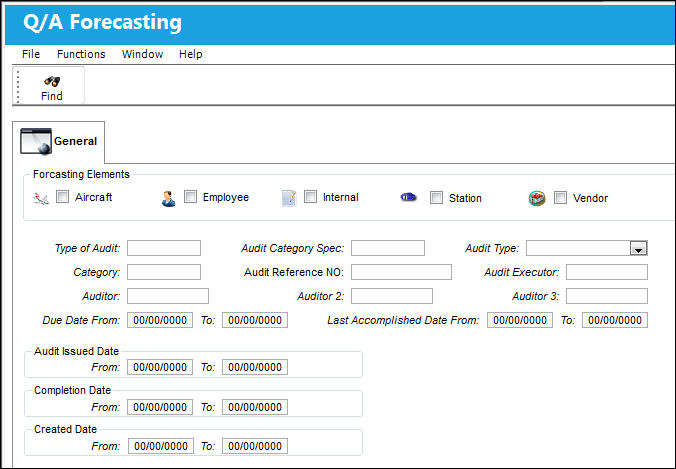Click the Q/A Forecasting title text
The height and width of the screenshot is (469, 676).
(103, 22)
